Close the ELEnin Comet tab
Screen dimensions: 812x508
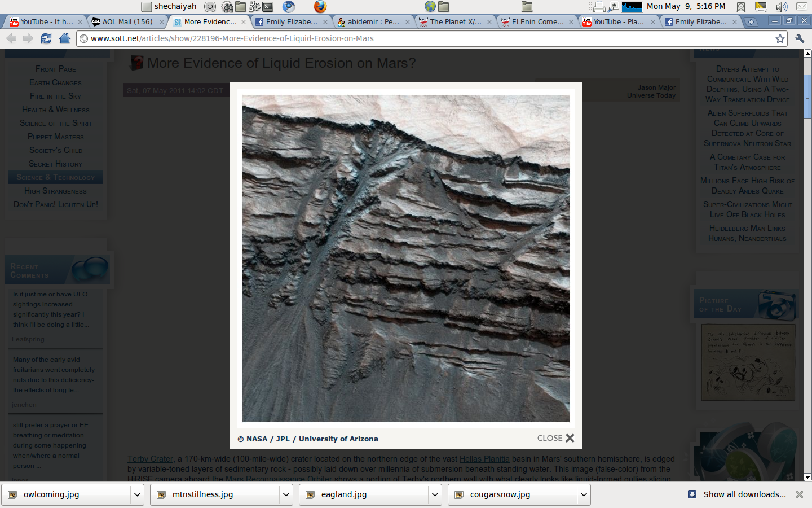tap(571, 22)
